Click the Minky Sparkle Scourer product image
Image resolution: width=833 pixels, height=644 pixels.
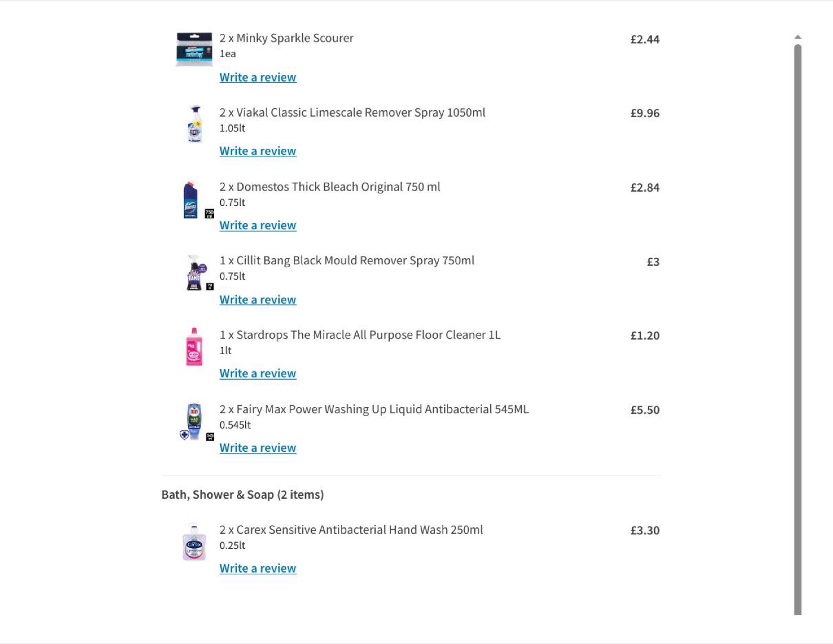[x=194, y=49]
